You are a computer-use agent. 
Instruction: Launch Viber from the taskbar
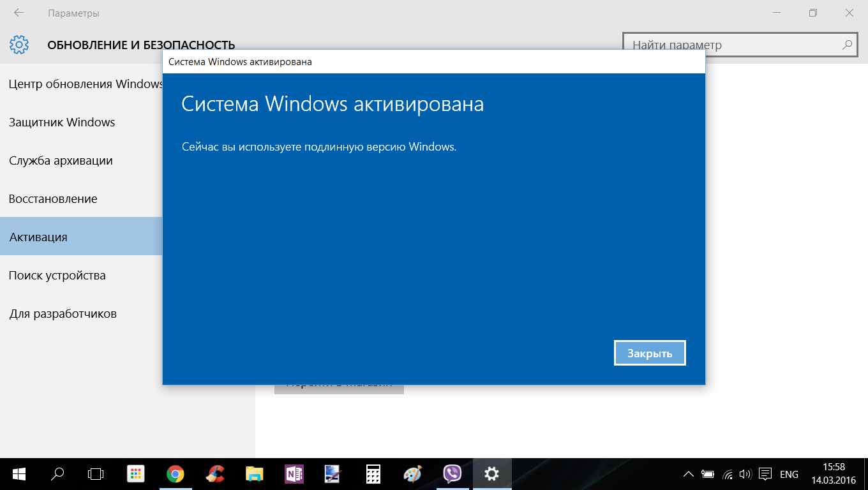coord(453,474)
